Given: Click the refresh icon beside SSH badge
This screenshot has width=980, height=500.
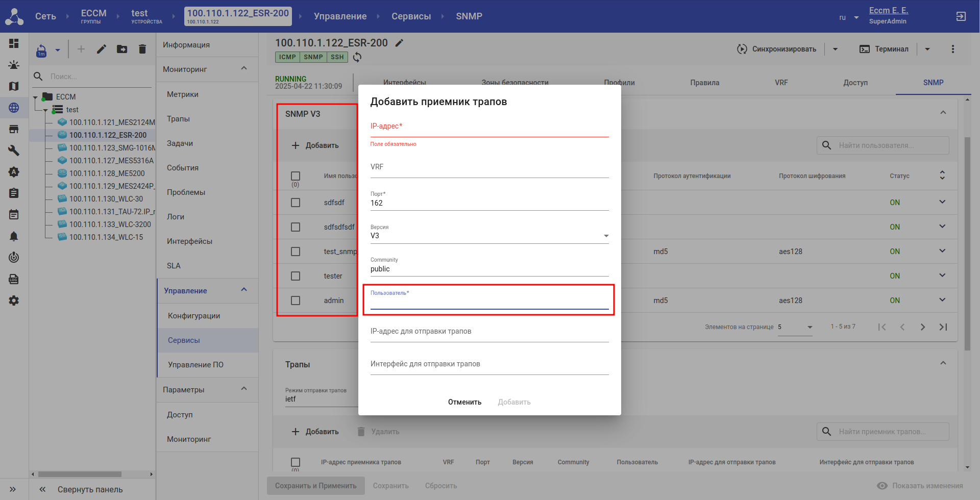Looking at the screenshot, I should [357, 57].
